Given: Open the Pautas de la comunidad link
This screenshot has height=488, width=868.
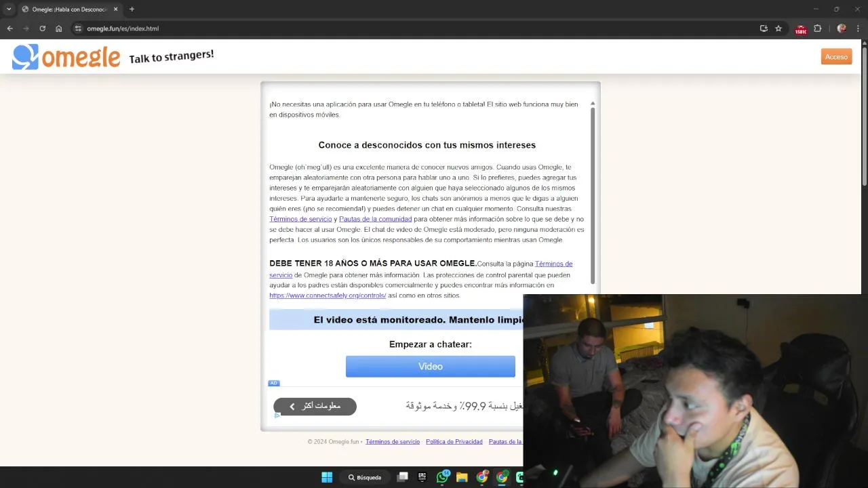Looking at the screenshot, I should click(376, 219).
